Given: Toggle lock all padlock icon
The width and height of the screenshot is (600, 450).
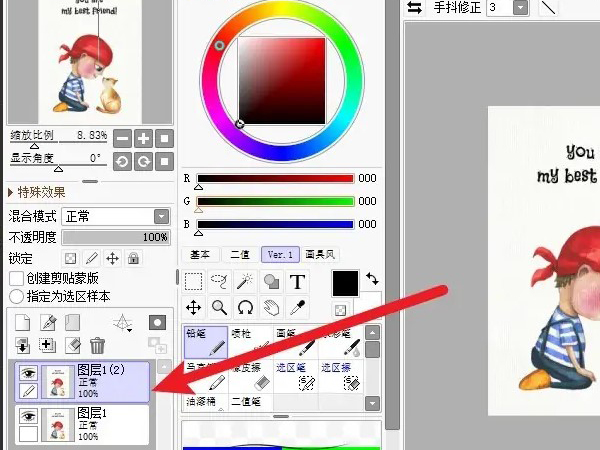Looking at the screenshot, I should coord(133,258).
